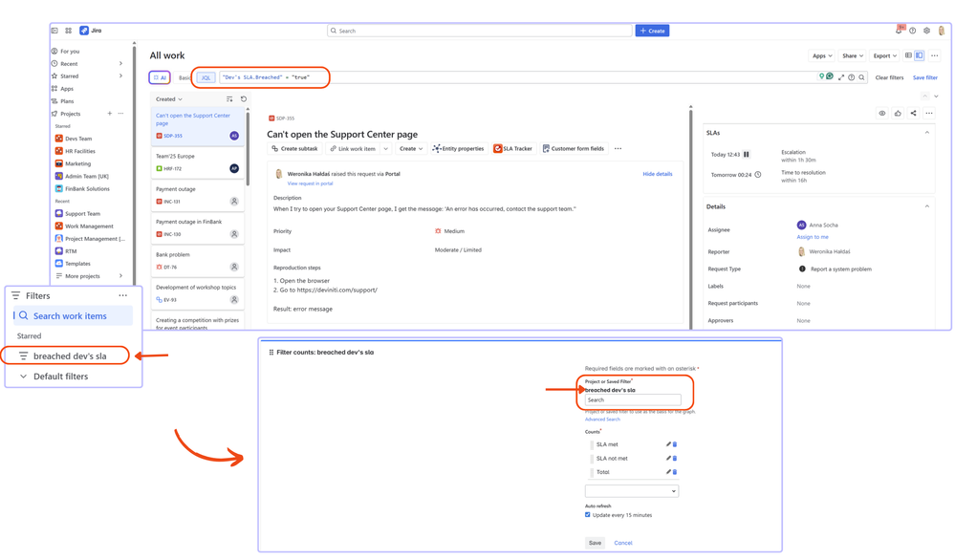Click the app switcher grid icon
The image size is (955, 560).
(x=68, y=31)
